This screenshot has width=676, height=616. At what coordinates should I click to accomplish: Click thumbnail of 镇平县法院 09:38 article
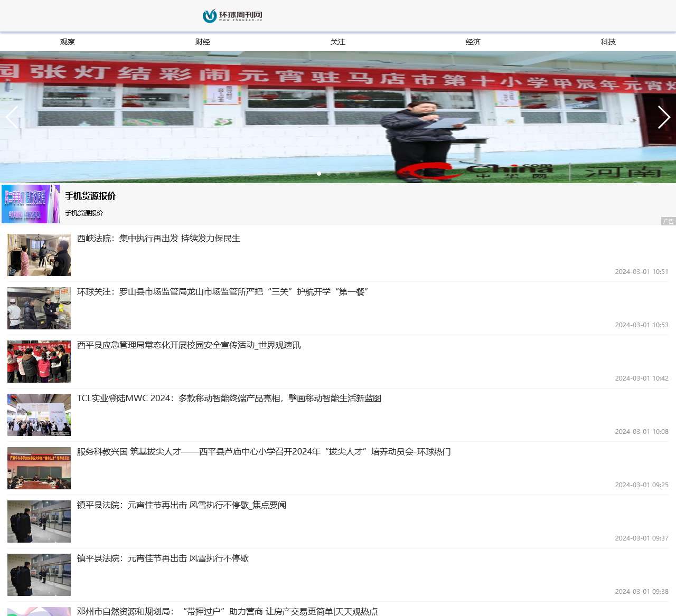(39, 575)
